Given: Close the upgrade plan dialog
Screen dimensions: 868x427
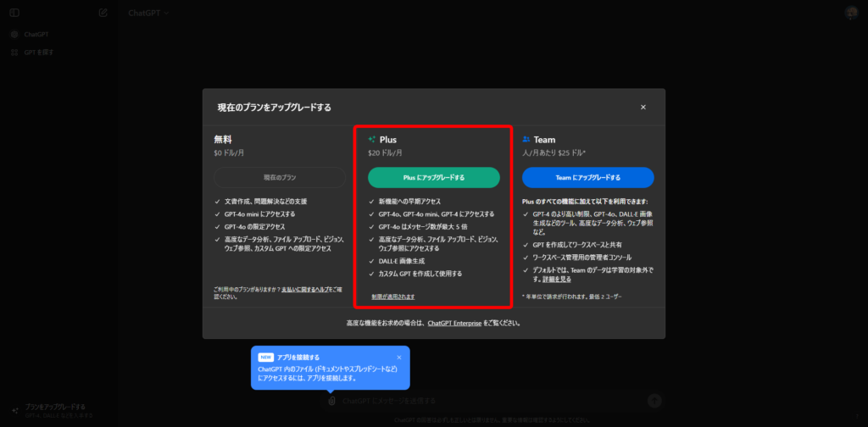Looking at the screenshot, I should coord(643,108).
